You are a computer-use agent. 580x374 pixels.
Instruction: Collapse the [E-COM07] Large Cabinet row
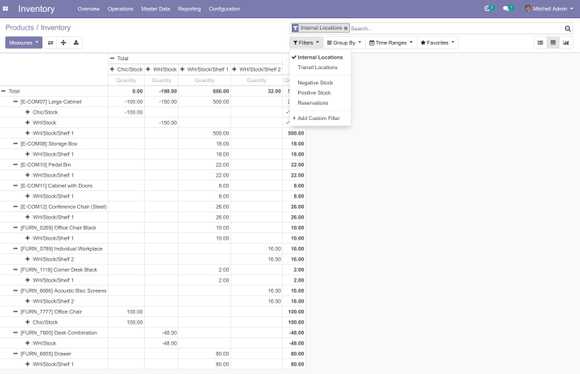[47, 102]
